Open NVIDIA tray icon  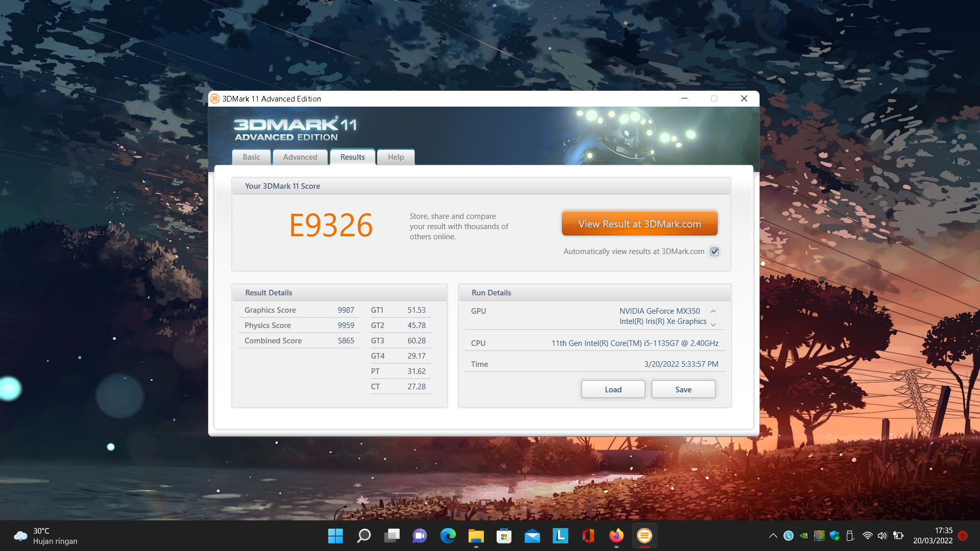click(804, 536)
